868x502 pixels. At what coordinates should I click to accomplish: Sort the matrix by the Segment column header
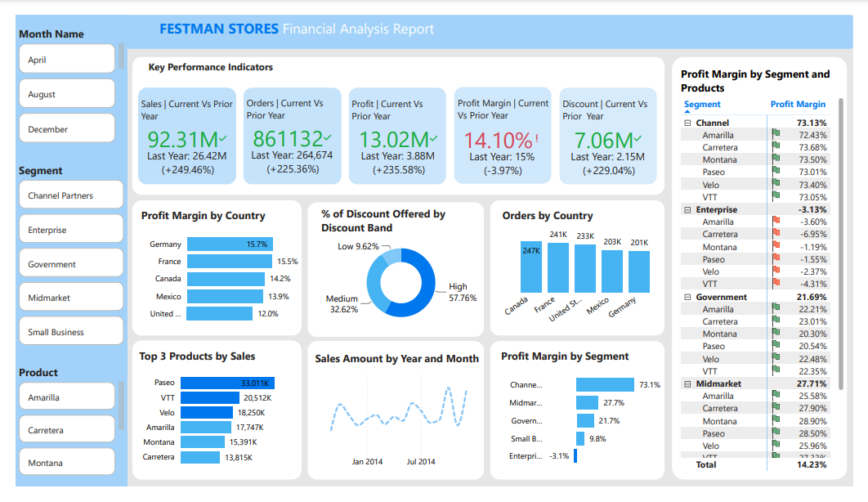click(x=702, y=104)
